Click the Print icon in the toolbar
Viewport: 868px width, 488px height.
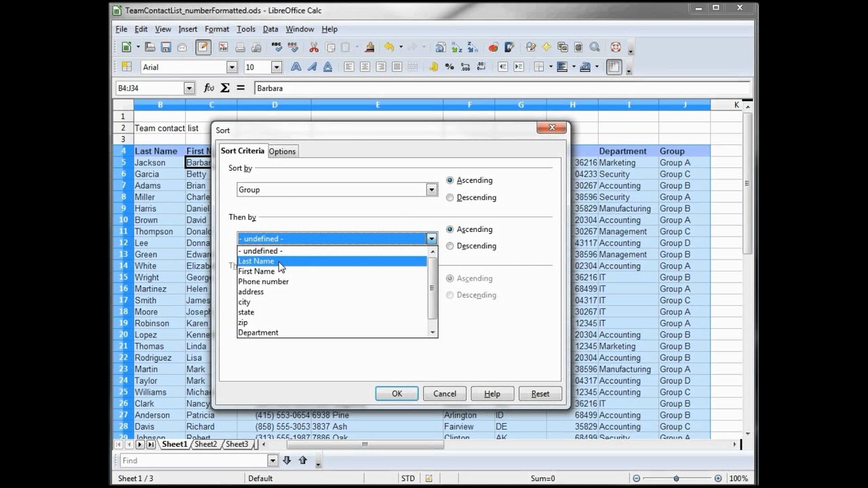click(x=240, y=47)
